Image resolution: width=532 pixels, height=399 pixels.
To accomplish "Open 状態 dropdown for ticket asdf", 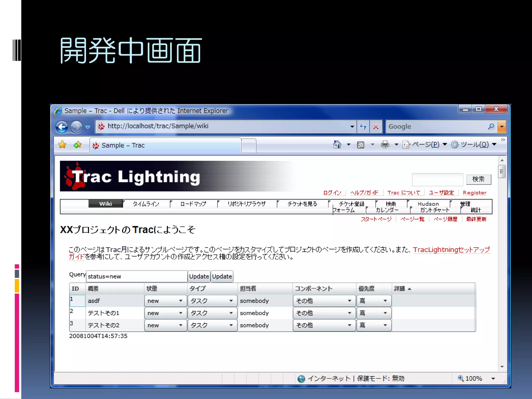I will [165, 301].
